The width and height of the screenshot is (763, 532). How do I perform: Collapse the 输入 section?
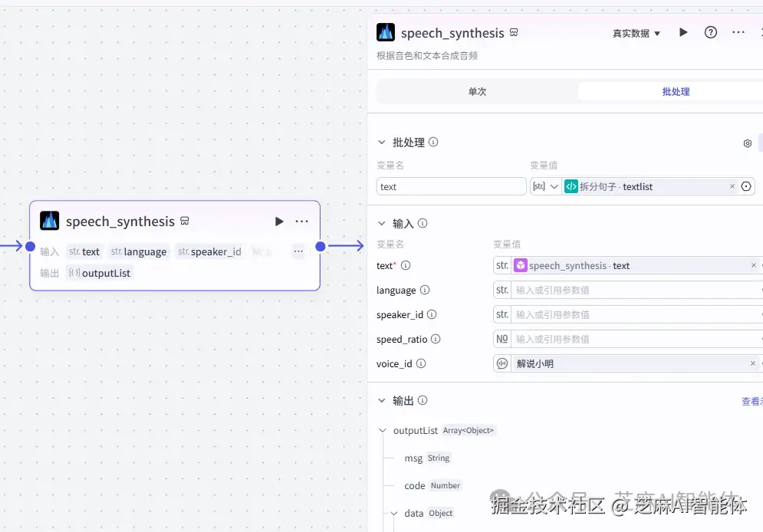tap(383, 223)
